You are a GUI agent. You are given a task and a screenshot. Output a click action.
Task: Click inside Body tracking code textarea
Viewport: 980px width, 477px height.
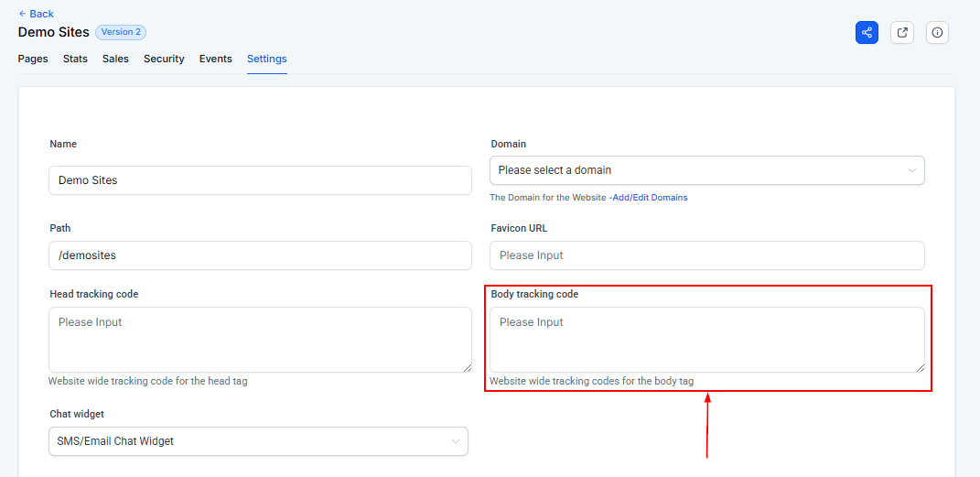[706, 340]
